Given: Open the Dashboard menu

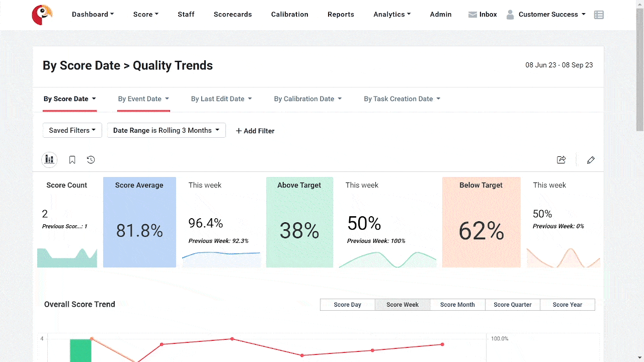Looking at the screenshot, I should (x=93, y=15).
